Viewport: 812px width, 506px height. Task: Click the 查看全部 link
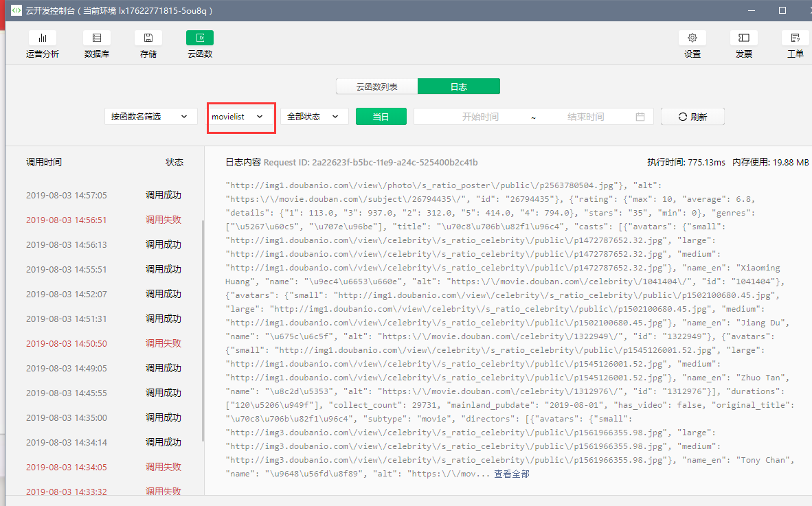512,474
